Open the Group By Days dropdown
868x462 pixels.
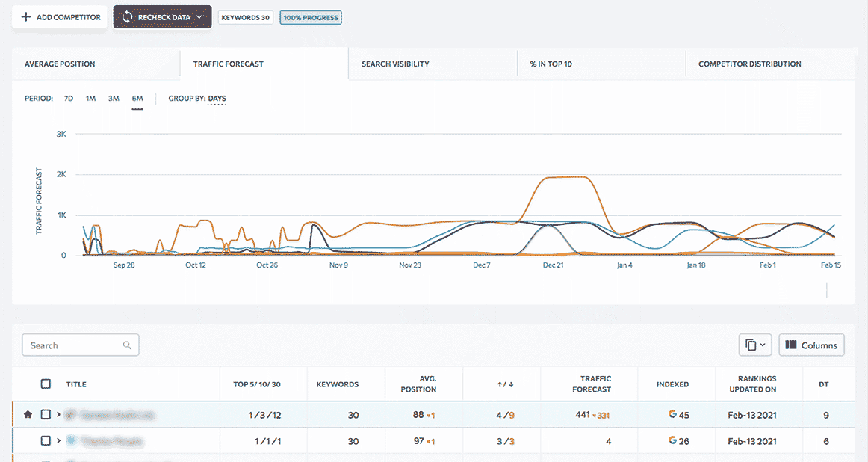pos(217,99)
